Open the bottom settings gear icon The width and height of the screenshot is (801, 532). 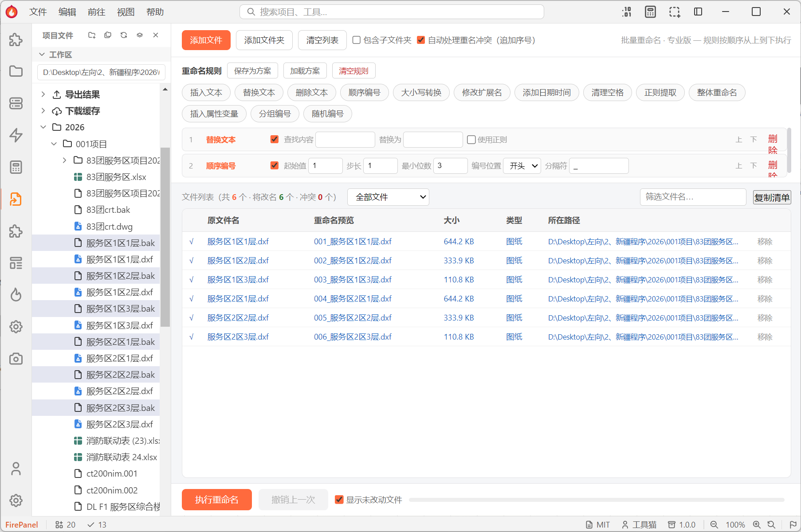(16, 501)
